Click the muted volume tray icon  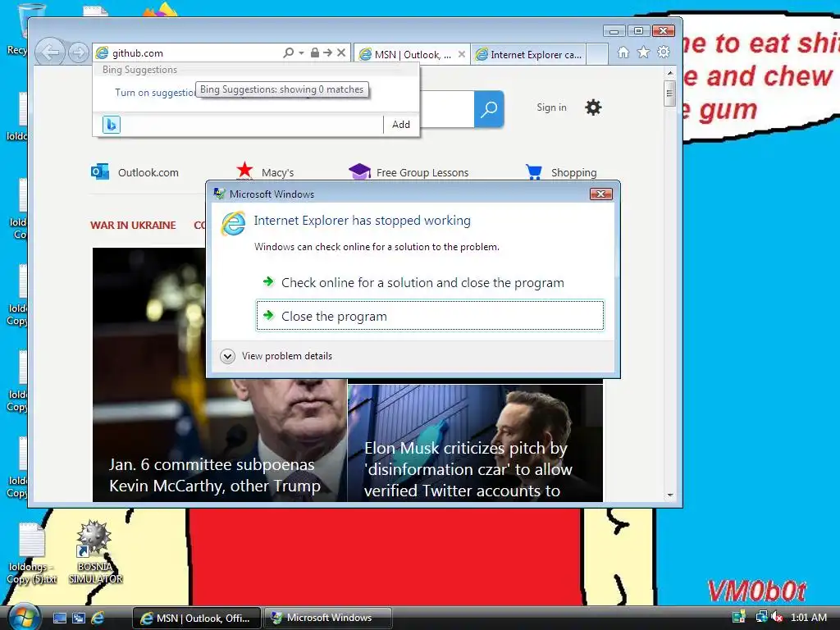(777, 617)
